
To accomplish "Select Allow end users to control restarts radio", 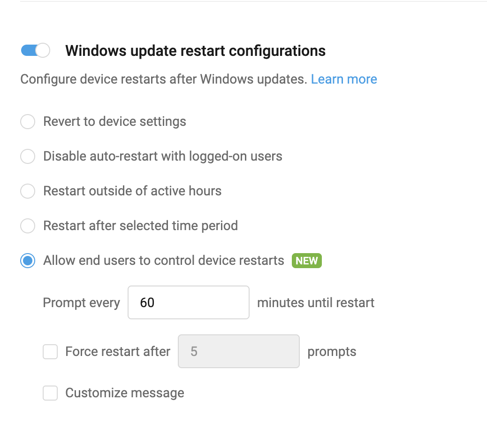I will [28, 261].
